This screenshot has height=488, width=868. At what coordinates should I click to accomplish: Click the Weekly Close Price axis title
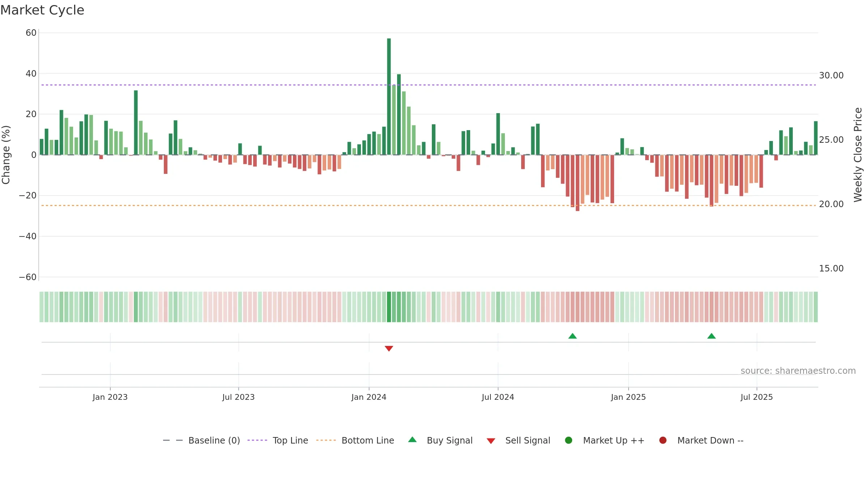[858, 155]
